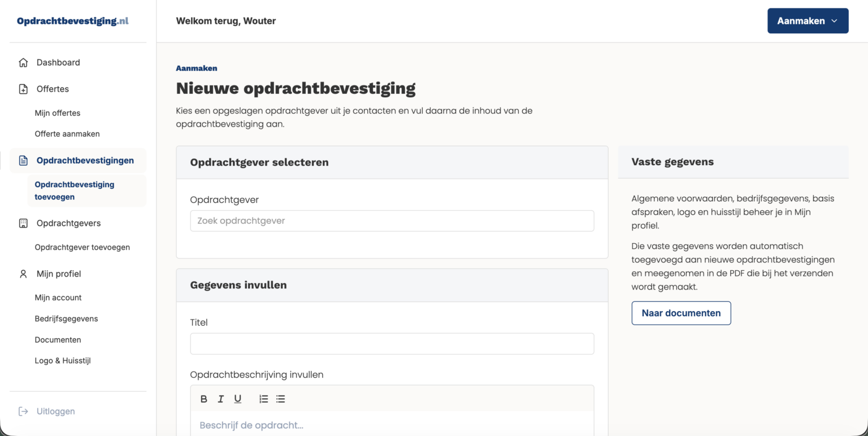Click the Opdrachtbevestiging.nl logo
The image size is (868, 436).
click(73, 21)
